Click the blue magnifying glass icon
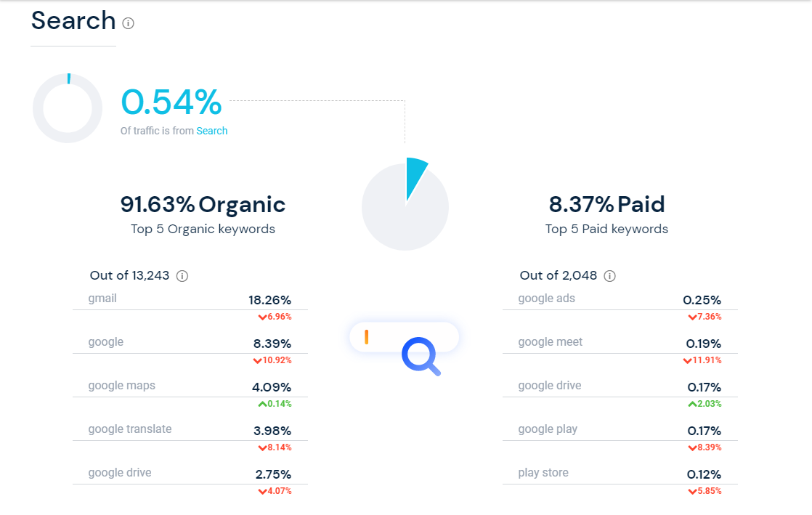The width and height of the screenshot is (812, 515). click(421, 357)
